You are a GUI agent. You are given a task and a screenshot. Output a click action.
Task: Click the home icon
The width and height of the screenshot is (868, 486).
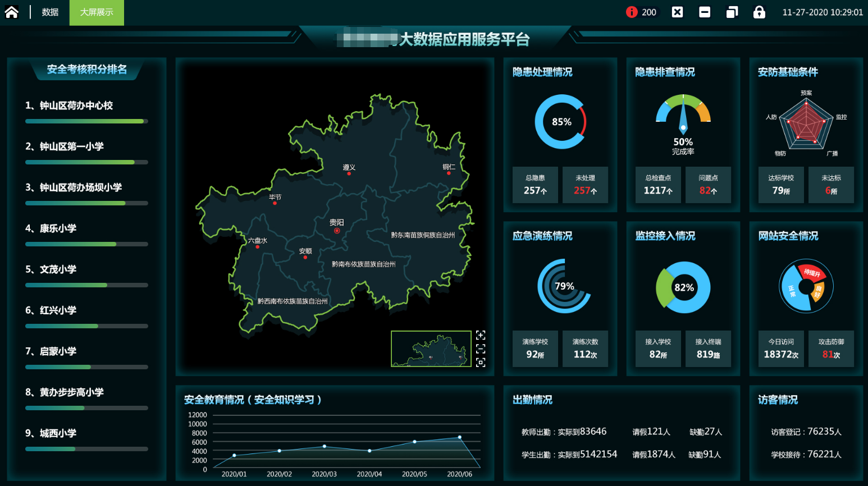[12, 12]
